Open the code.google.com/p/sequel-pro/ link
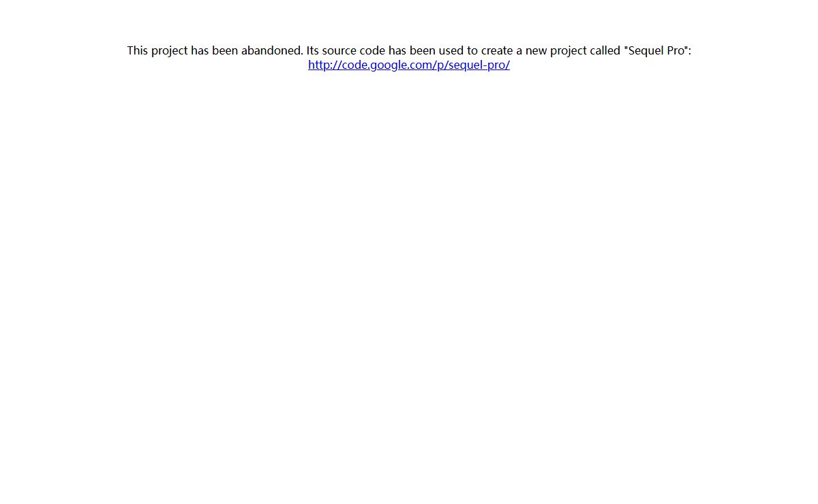 pos(409,65)
